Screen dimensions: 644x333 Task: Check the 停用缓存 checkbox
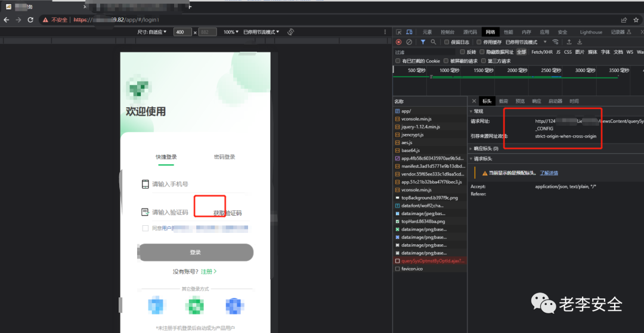click(x=479, y=42)
